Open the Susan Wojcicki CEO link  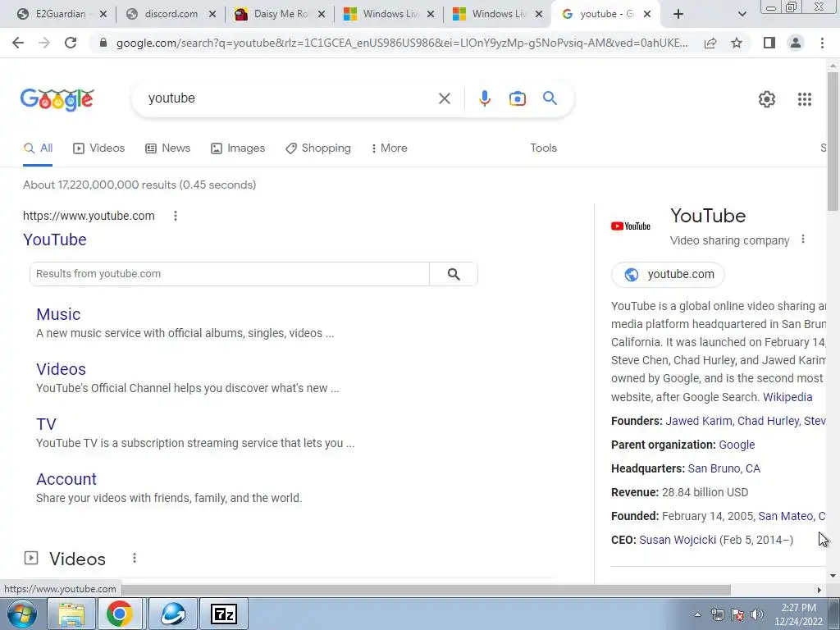pos(677,540)
